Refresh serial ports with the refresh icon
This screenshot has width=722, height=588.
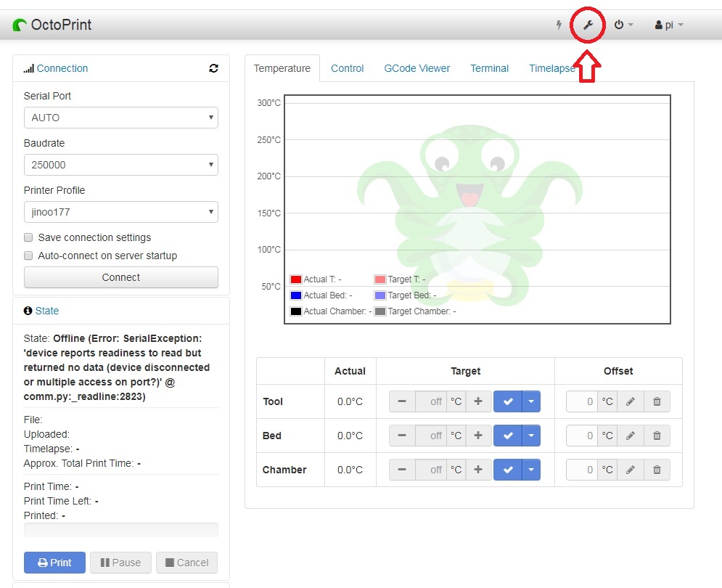(213, 68)
